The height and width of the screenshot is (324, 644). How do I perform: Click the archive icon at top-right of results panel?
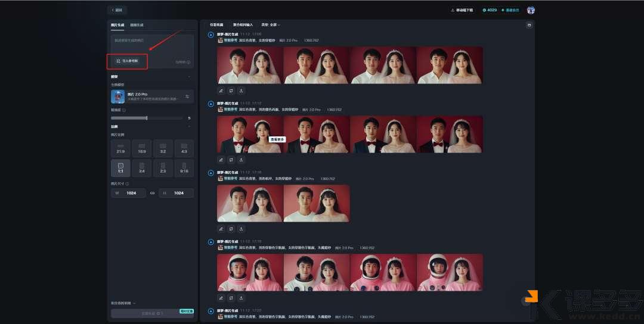click(x=529, y=25)
